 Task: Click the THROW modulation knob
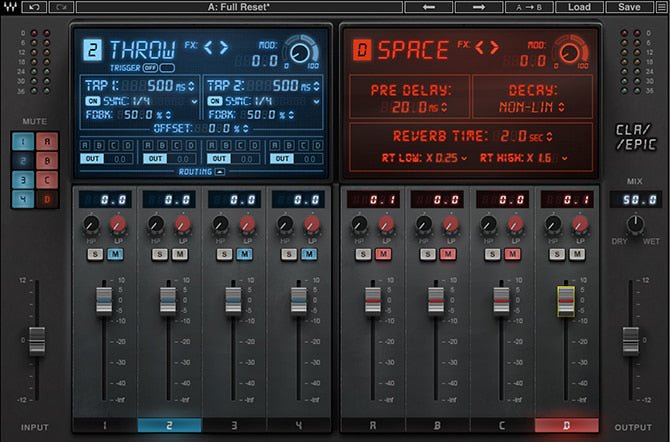point(296,50)
